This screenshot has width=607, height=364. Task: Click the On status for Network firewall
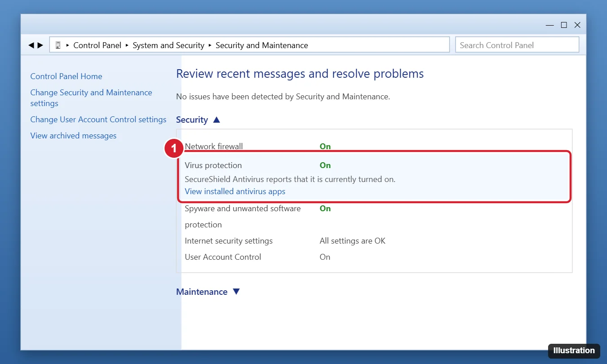[x=325, y=146]
